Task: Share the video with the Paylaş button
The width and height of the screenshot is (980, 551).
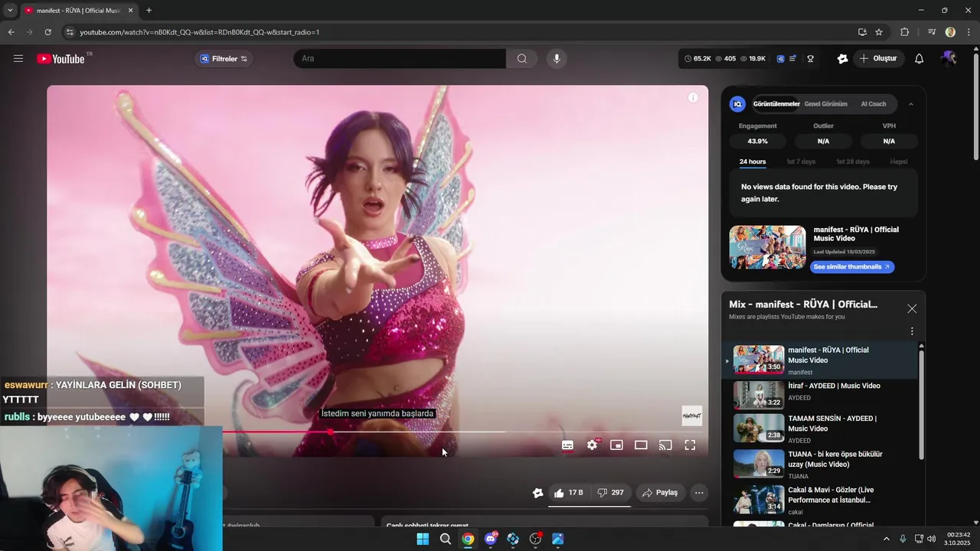Action: tap(659, 493)
